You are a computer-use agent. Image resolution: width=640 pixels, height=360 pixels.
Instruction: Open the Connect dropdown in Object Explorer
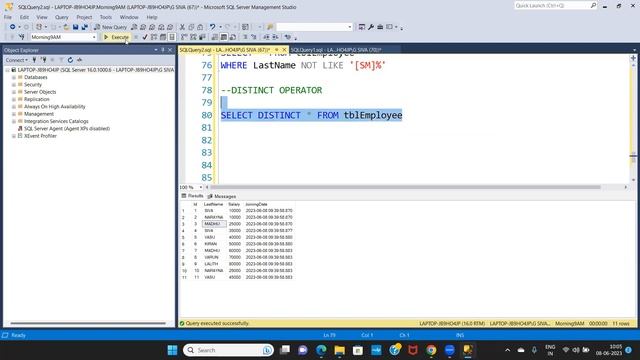coord(17,60)
